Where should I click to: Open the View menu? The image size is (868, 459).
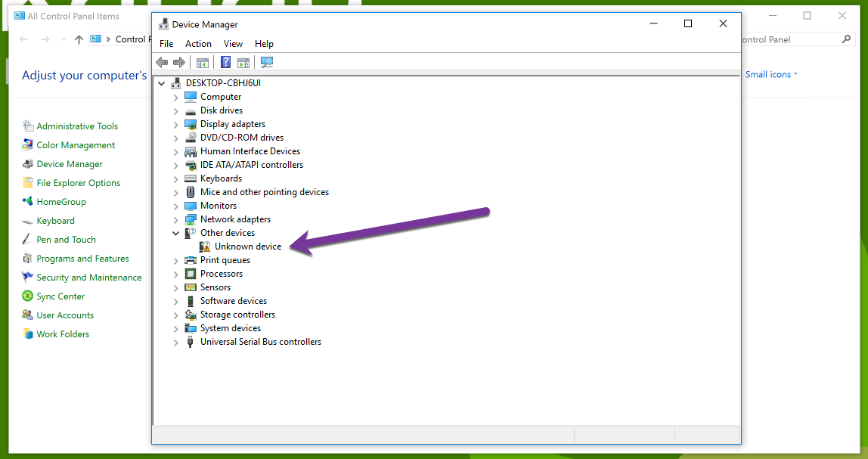(233, 44)
